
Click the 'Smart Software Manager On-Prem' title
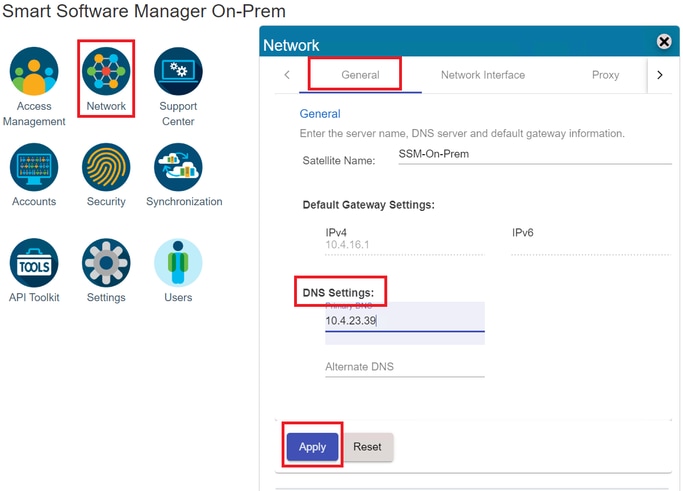tap(144, 11)
